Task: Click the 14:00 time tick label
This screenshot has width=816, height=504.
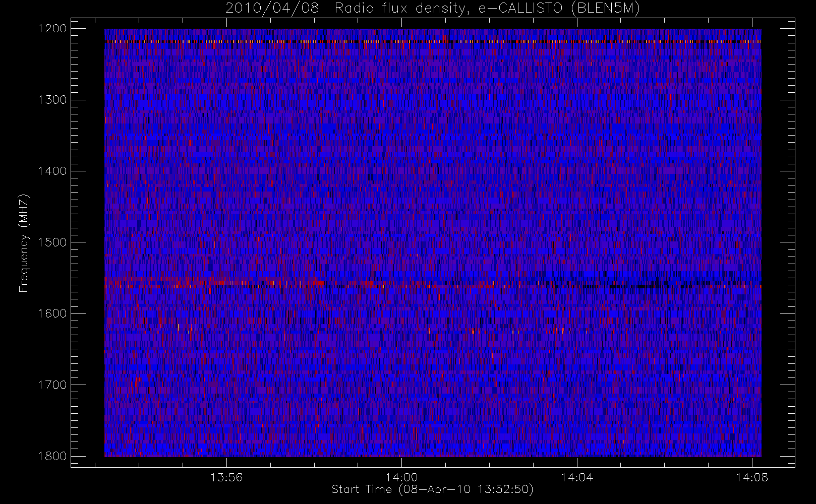Action: point(401,477)
